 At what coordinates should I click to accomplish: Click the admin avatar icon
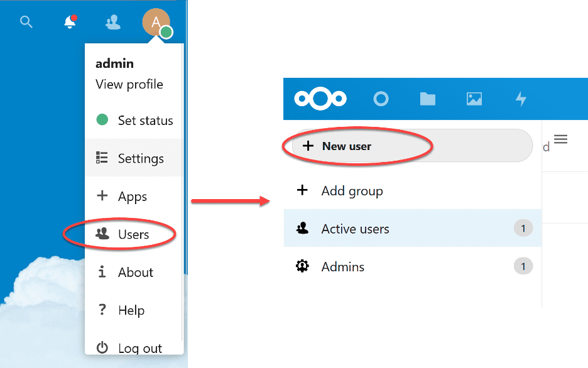click(x=156, y=23)
